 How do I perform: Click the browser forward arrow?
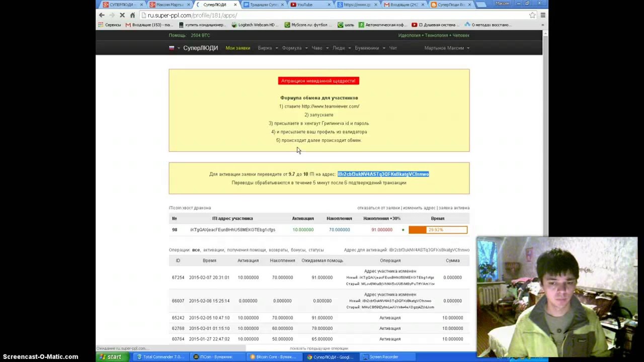tap(112, 15)
